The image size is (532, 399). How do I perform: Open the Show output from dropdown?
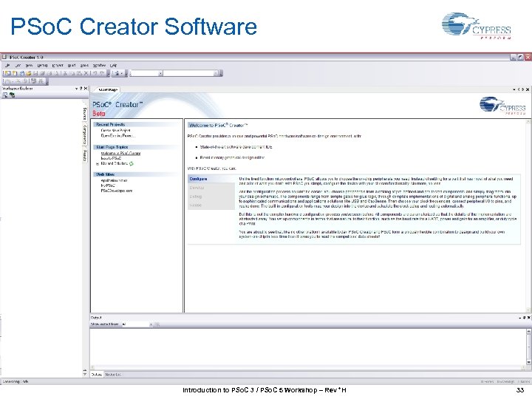(x=137, y=324)
